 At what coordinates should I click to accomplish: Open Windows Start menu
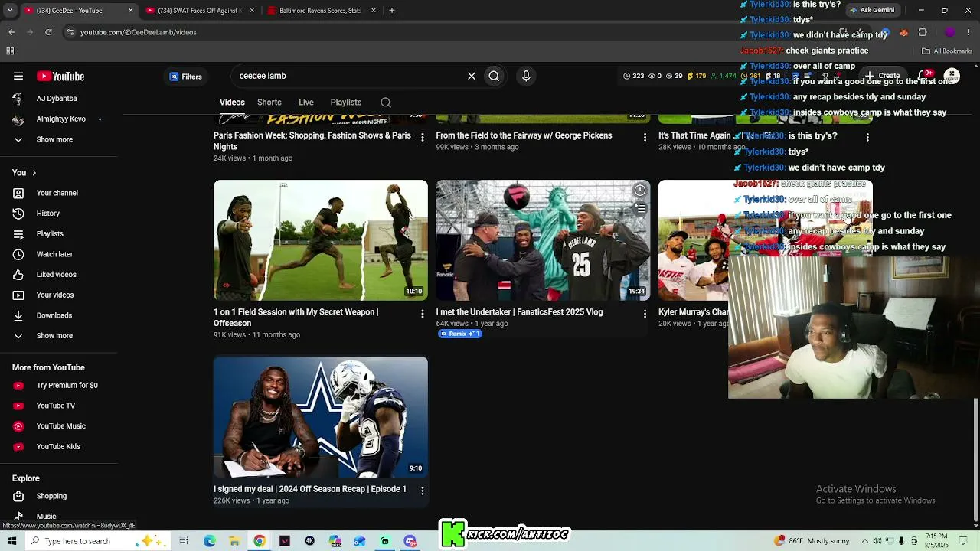(11, 541)
